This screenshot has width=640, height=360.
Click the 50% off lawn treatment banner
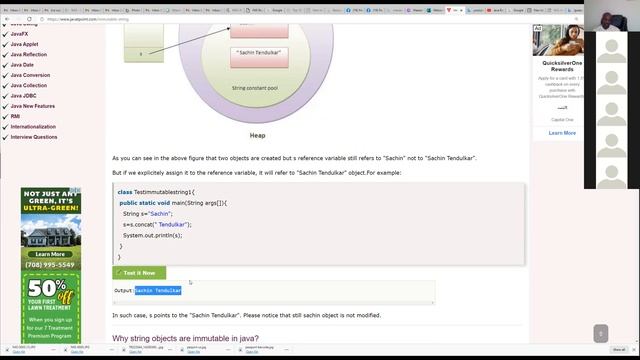click(51, 294)
